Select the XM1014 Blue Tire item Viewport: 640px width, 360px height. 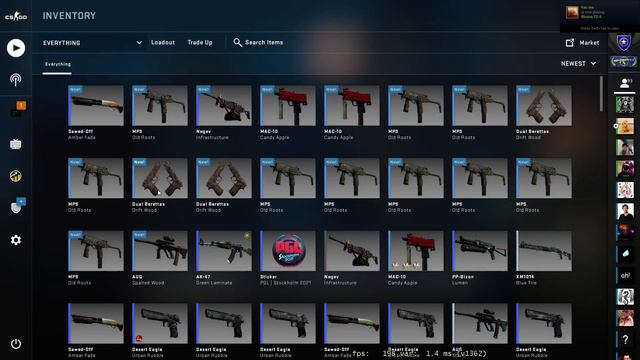544,258
